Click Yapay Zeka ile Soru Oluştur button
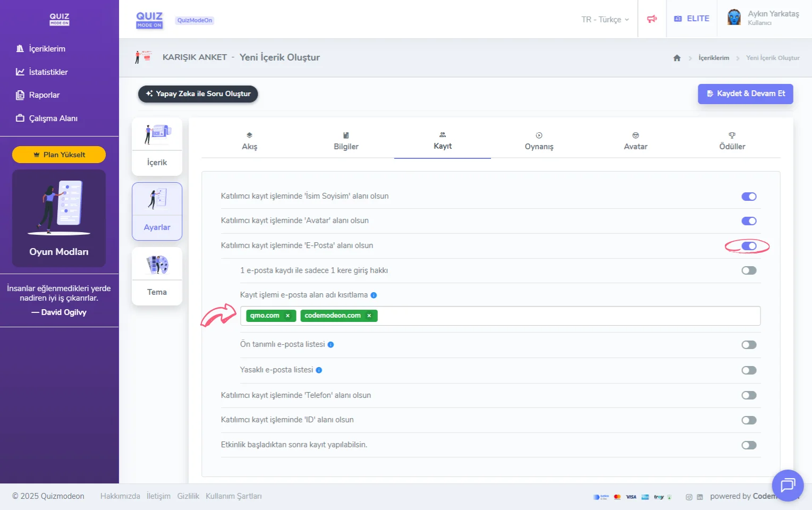Screen dimensions: 812x510 198,94
